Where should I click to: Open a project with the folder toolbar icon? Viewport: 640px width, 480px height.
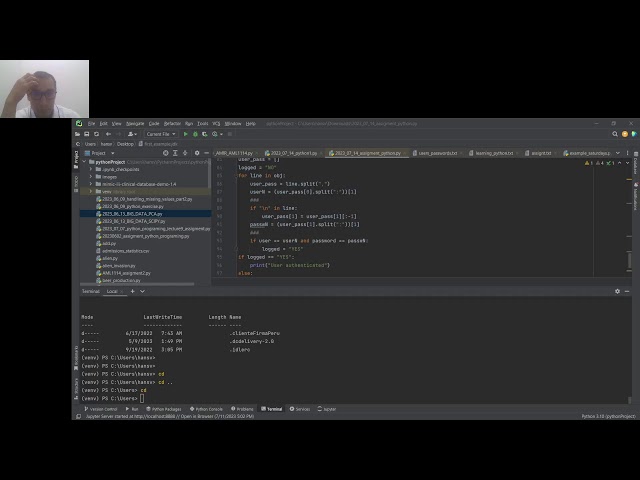tap(77, 134)
